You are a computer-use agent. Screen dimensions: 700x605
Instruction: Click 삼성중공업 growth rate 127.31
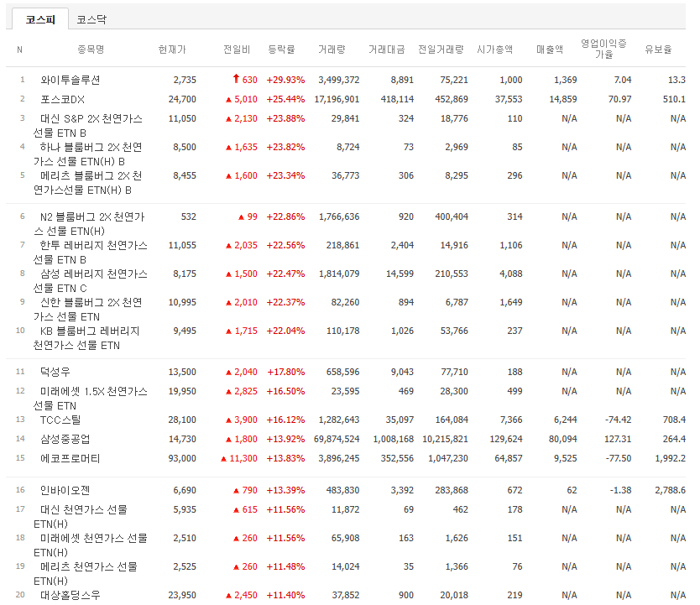pos(618,439)
